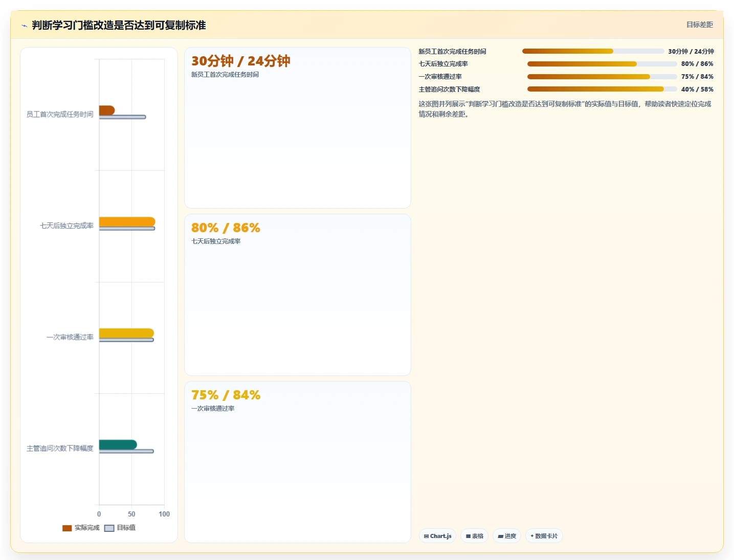
Task: Click the x-axis tick label 50
Action: click(x=131, y=514)
